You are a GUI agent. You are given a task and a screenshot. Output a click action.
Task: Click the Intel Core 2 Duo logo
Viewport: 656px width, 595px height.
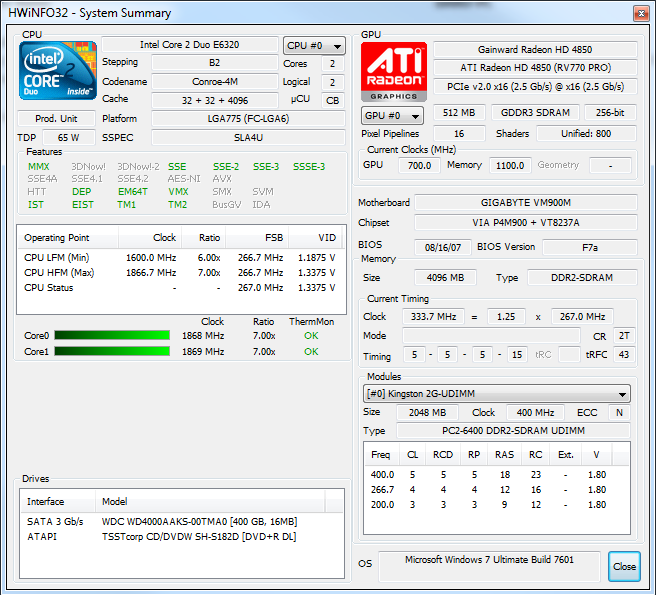pyautogui.click(x=58, y=70)
